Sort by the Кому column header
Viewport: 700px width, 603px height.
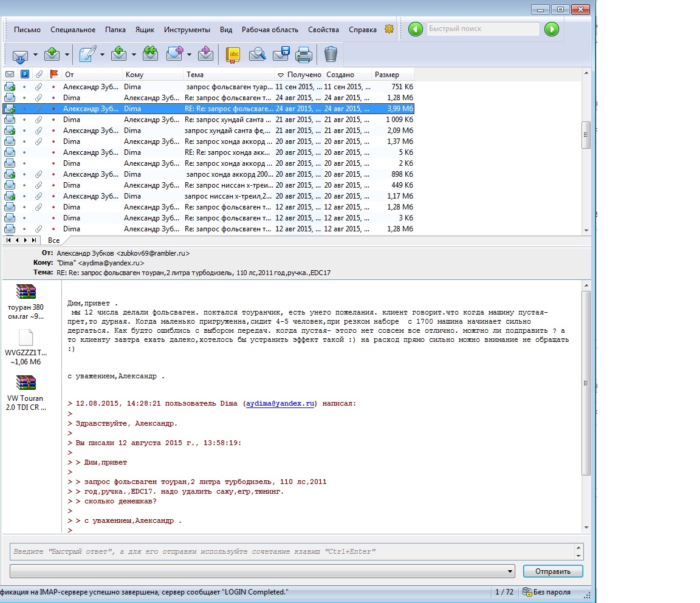[x=153, y=75]
